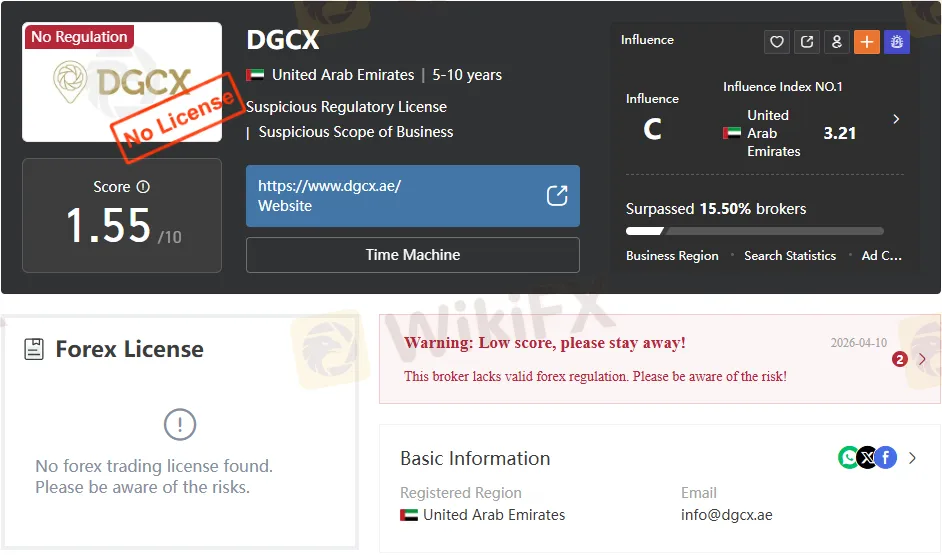Click the orange plus icon

pyautogui.click(x=867, y=42)
